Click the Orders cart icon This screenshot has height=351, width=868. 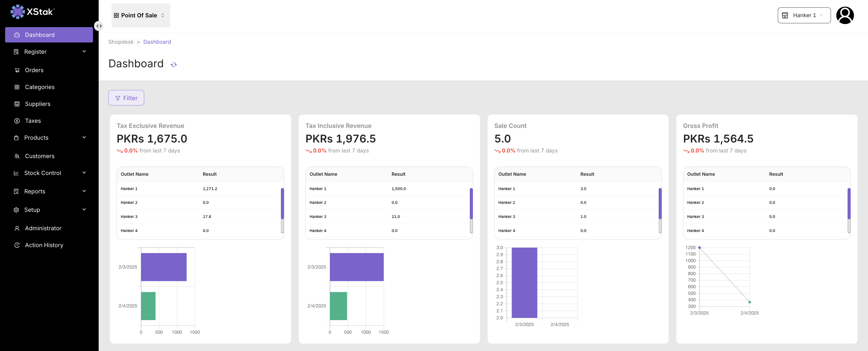pyautogui.click(x=17, y=70)
